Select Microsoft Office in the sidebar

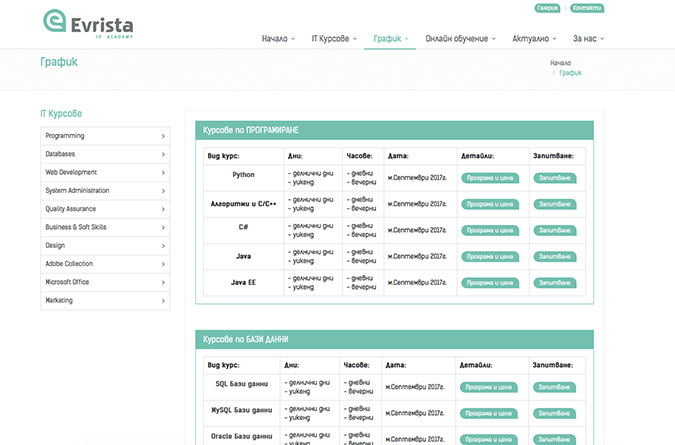(105, 282)
